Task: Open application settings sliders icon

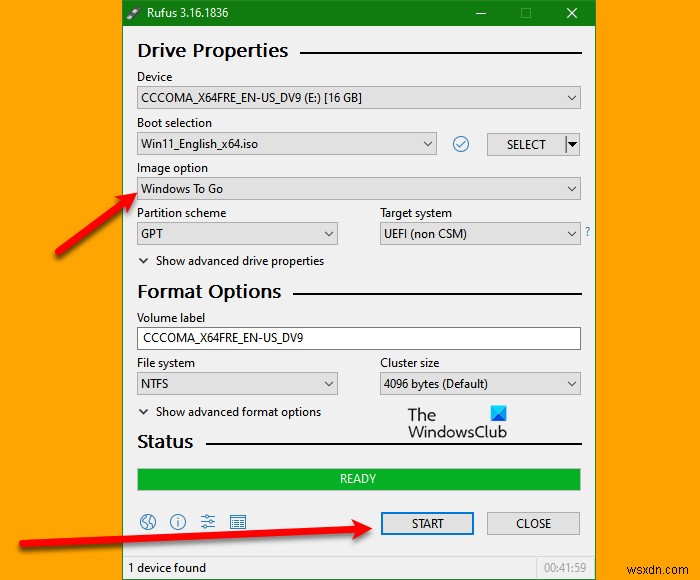Action: coord(208,522)
